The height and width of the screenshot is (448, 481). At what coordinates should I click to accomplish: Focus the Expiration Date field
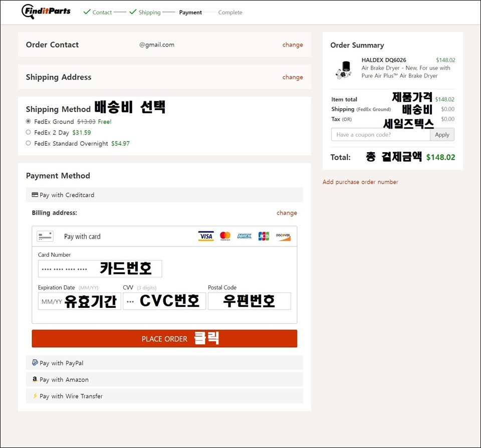point(80,301)
